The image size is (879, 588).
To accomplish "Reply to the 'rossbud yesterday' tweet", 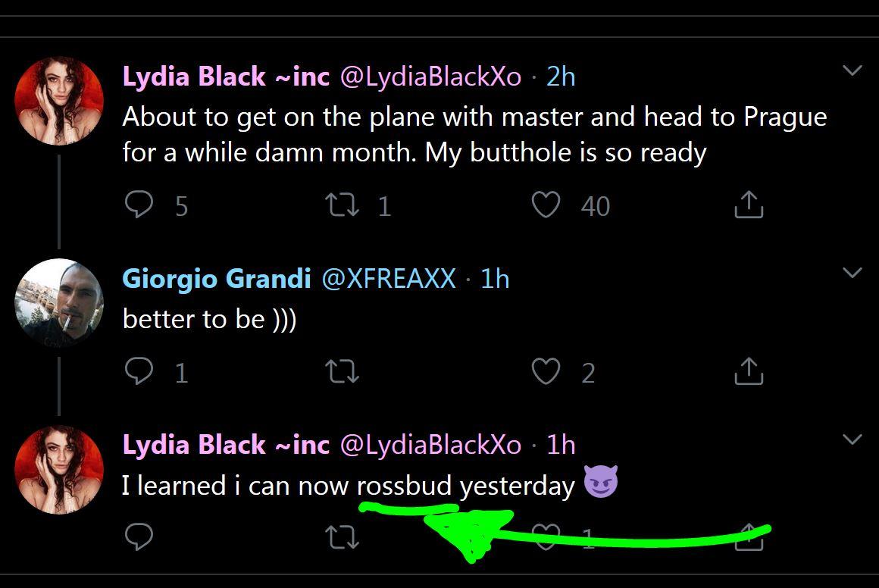I will point(139,536).
